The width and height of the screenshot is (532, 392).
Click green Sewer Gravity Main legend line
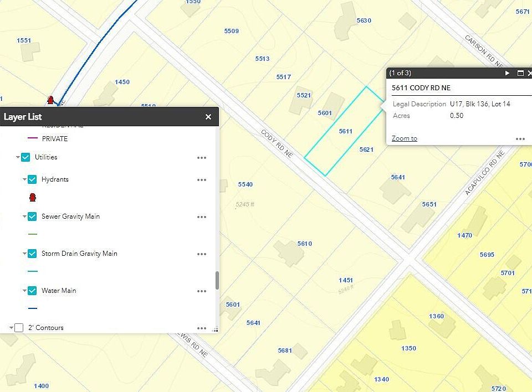33,234
